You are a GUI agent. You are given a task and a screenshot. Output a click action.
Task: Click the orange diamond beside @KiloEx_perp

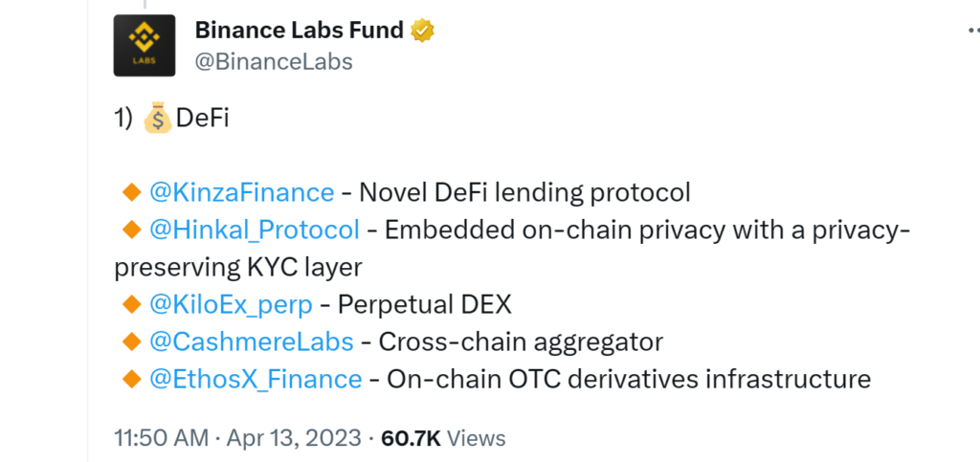tap(131, 305)
